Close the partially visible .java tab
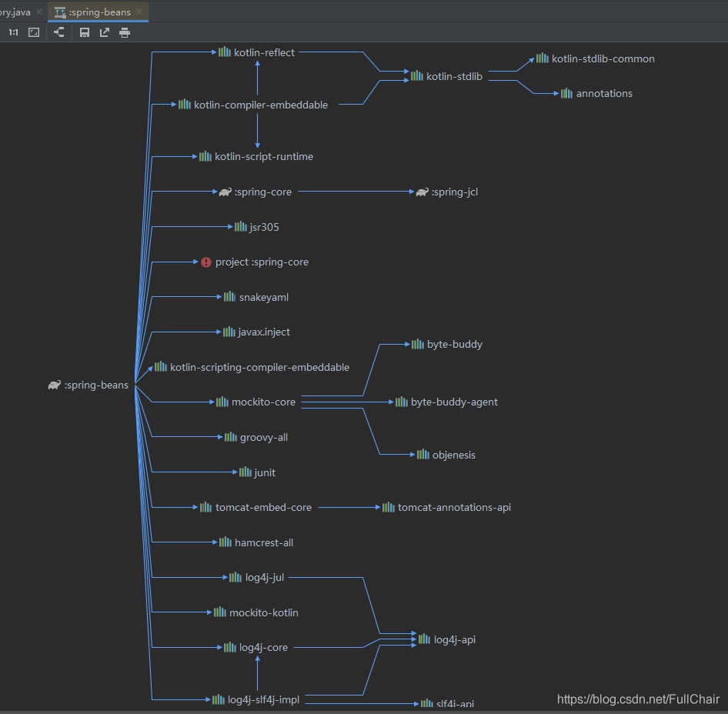The width and height of the screenshot is (728, 714). 39,12
